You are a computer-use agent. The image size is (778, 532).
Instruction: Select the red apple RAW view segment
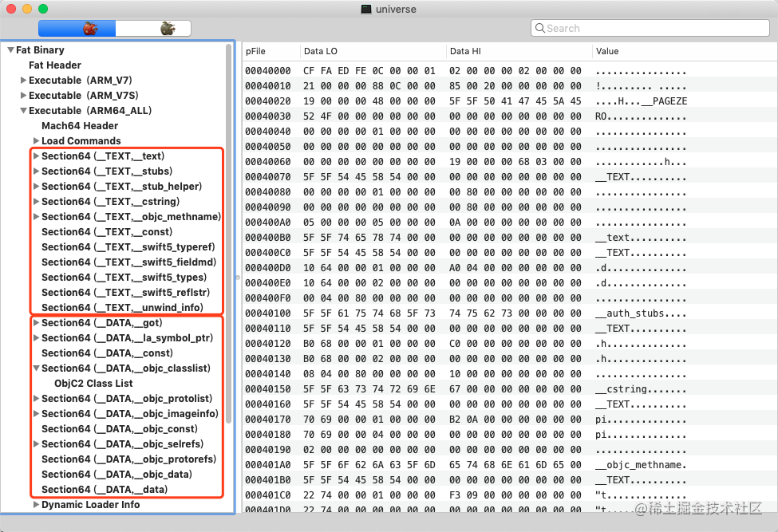(x=77, y=28)
